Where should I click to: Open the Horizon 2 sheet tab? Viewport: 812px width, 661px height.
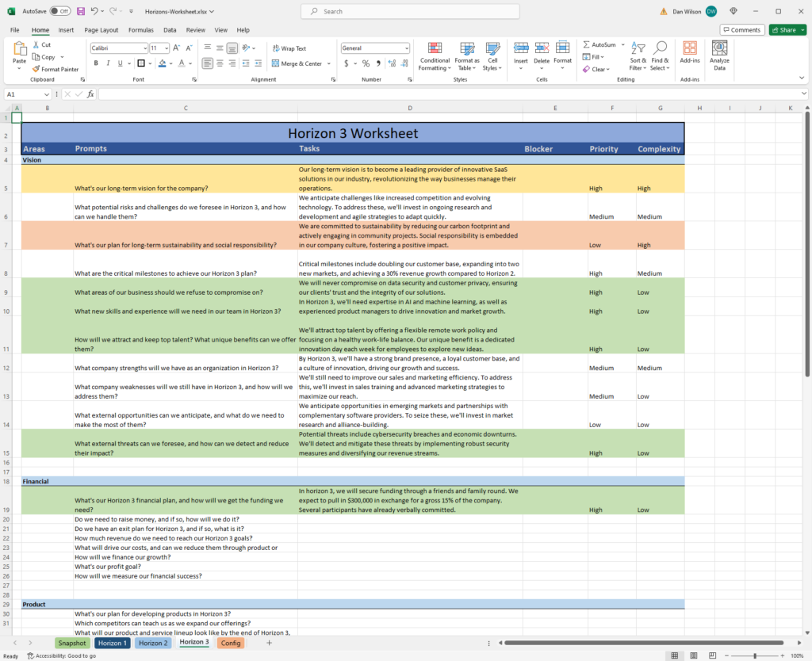(x=153, y=643)
